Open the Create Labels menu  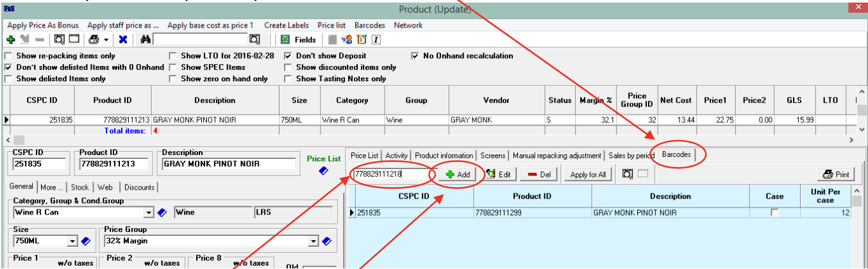point(285,25)
